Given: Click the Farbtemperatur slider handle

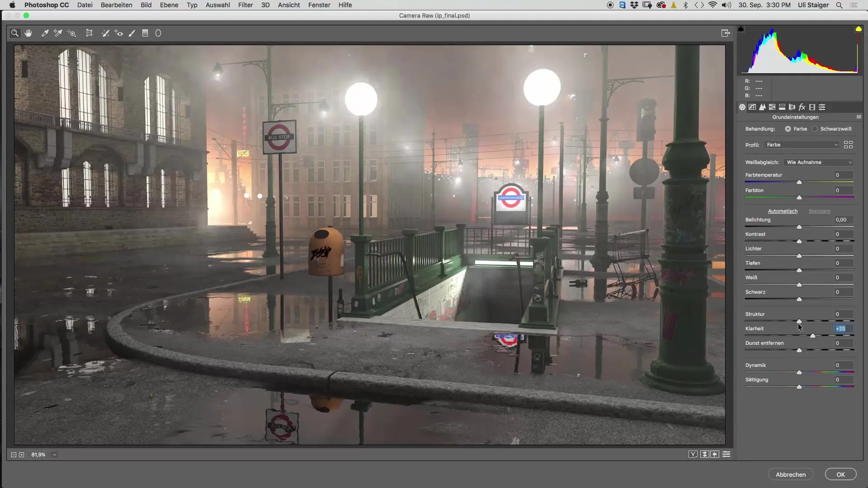Looking at the screenshot, I should tap(799, 182).
